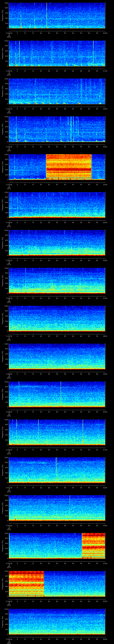
Task: Pick the spectrogram covering 13:32:00 to 13:33:00
Action: tap(57, 129)
